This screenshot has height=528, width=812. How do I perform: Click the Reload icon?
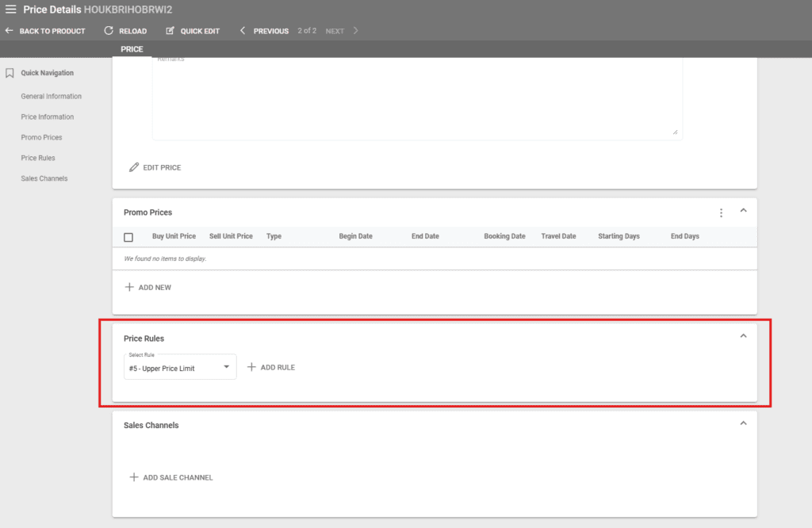tap(109, 31)
